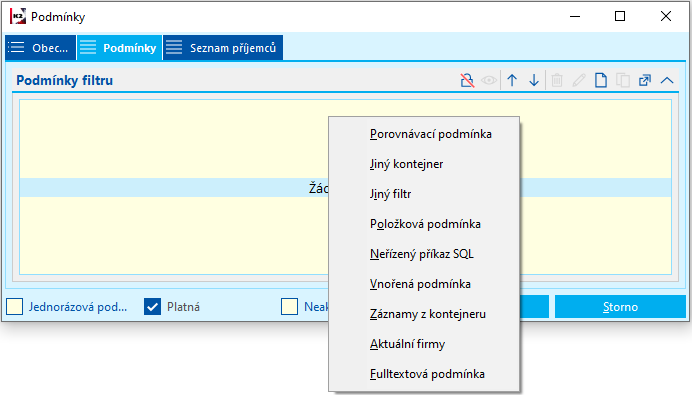Choose Jiný kontejner from menu
This screenshot has height=395, width=692.
click(424, 164)
